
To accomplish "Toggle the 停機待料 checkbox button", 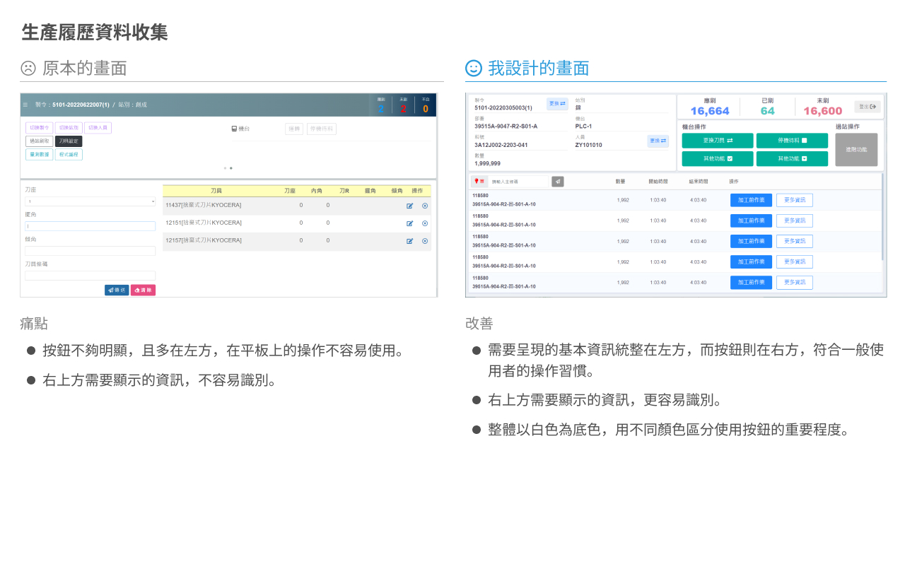I will [x=792, y=141].
